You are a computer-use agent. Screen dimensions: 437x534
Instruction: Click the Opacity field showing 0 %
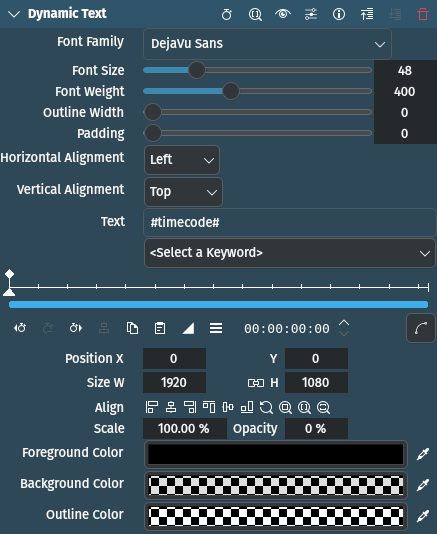pos(316,429)
